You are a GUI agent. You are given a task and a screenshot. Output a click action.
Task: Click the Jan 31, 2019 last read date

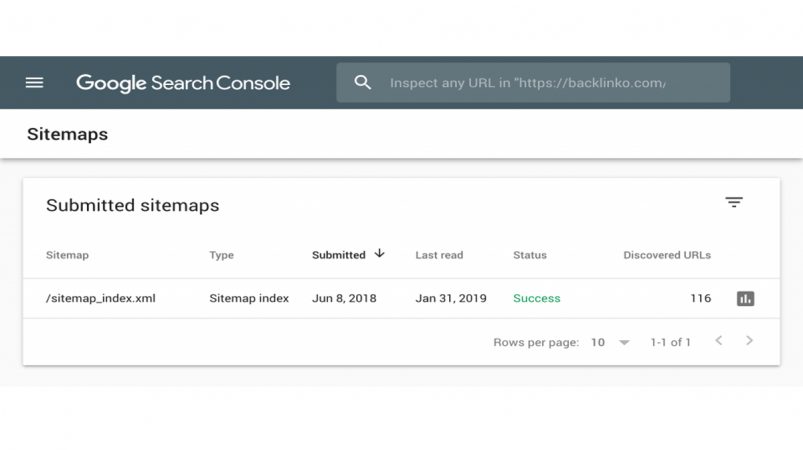[x=451, y=298]
